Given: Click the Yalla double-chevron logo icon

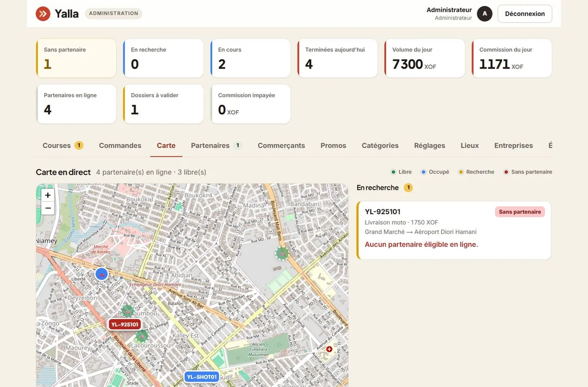Looking at the screenshot, I should pos(43,14).
